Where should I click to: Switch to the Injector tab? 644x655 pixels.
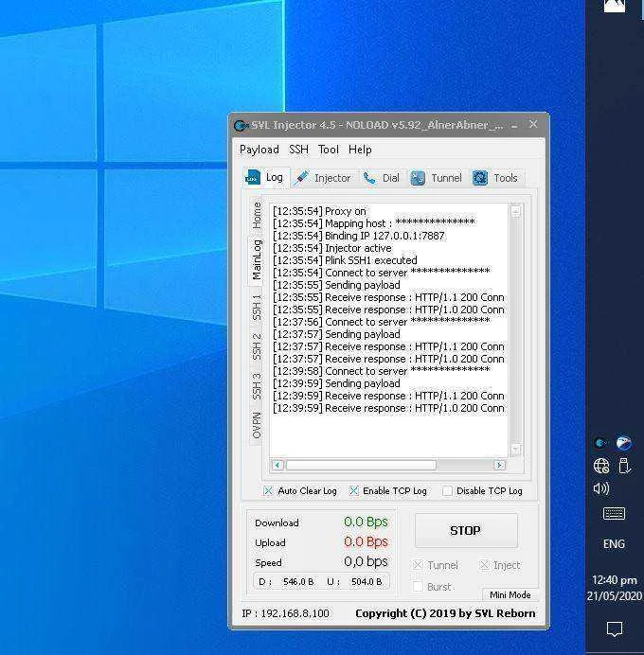(x=324, y=178)
